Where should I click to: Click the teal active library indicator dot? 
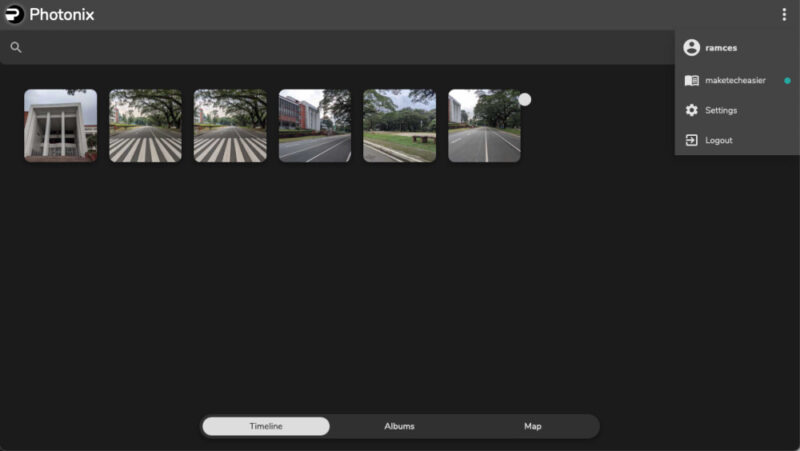787,80
